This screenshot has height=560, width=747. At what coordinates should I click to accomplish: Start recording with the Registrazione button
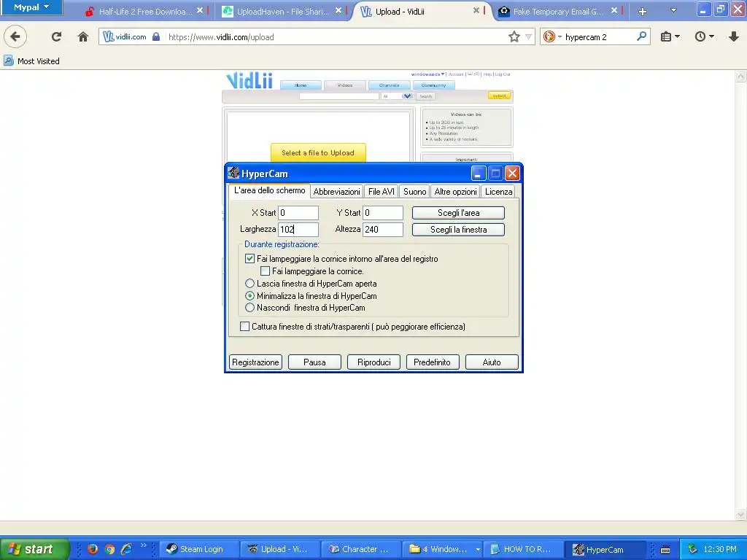(255, 362)
